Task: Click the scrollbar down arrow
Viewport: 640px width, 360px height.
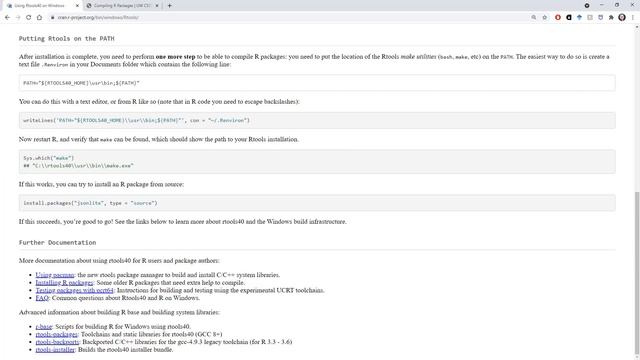Action: click(x=637, y=357)
